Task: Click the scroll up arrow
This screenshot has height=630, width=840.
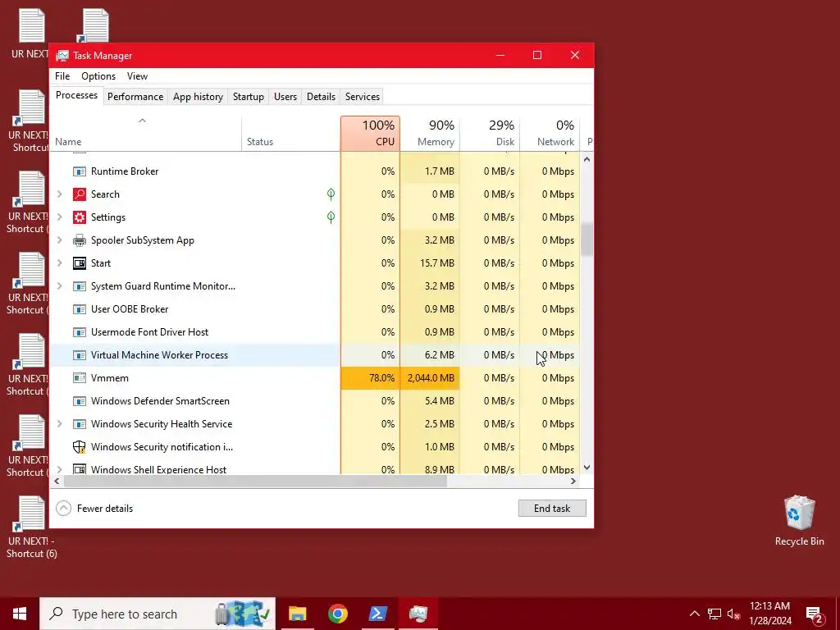Action: tap(587, 159)
